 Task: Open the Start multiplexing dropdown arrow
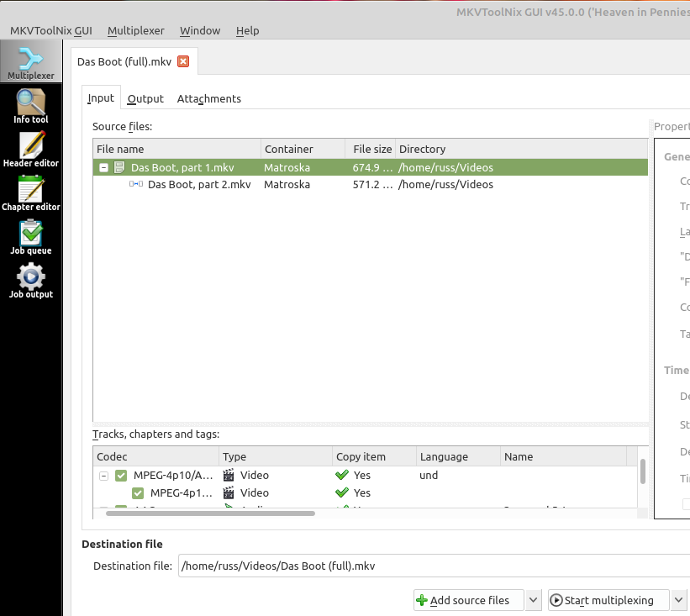[x=678, y=600]
